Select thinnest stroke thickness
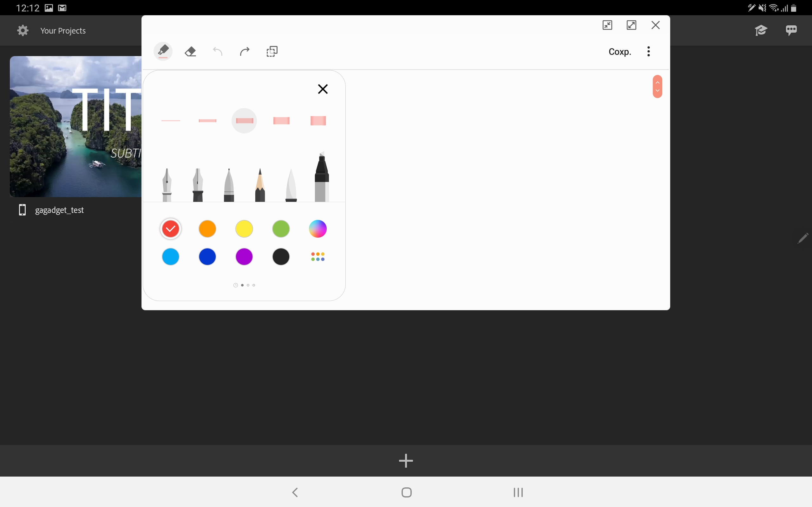The image size is (812, 507). click(x=171, y=121)
